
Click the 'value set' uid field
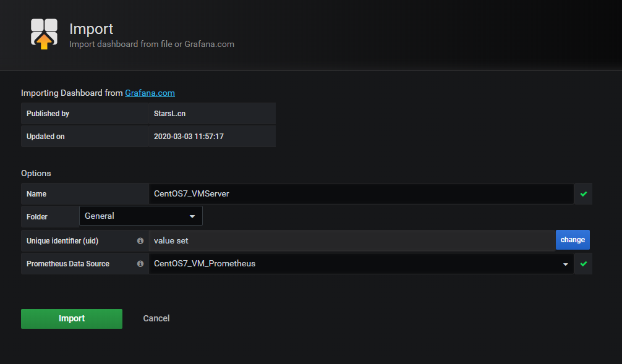tap(352, 240)
